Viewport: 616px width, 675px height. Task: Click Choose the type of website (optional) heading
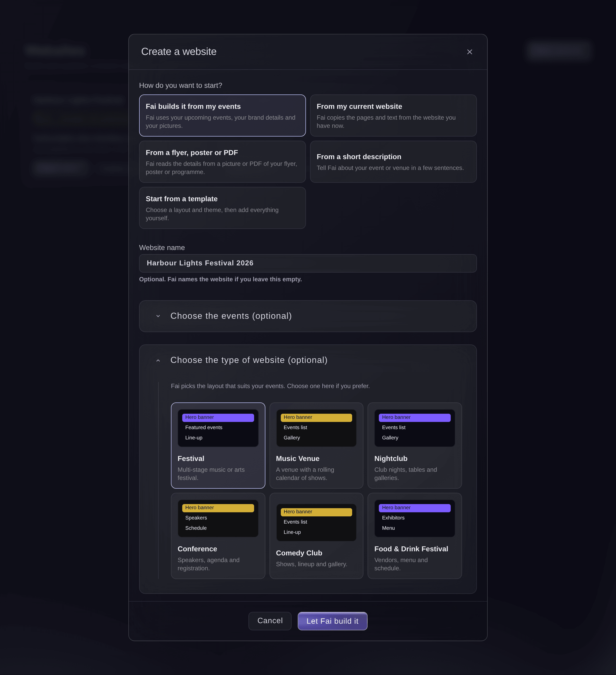pos(249,360)
